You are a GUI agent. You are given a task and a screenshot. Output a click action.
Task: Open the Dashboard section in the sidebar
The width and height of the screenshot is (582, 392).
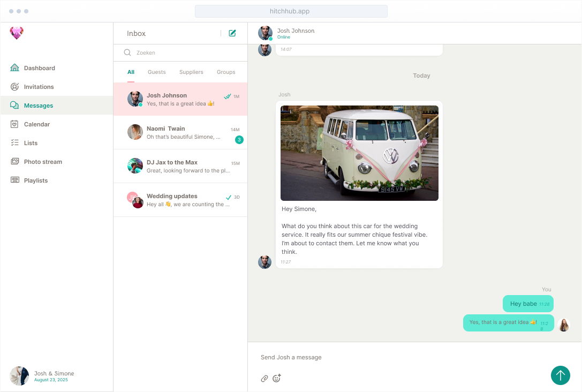coord(39,67)
